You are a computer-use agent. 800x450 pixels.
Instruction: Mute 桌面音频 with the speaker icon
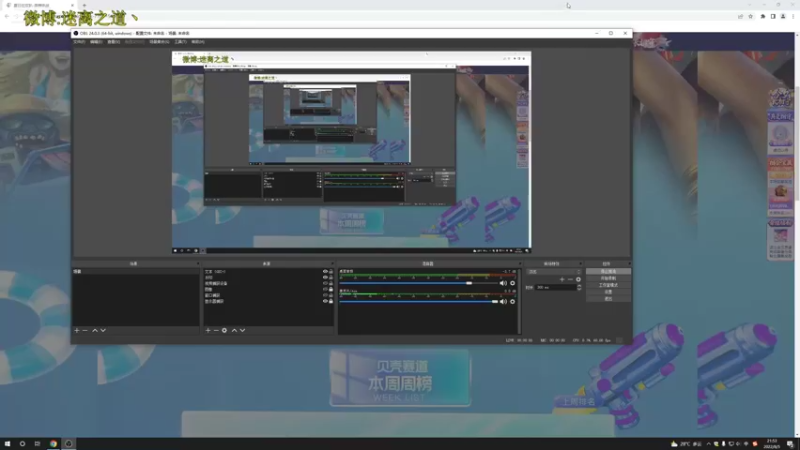504,283
